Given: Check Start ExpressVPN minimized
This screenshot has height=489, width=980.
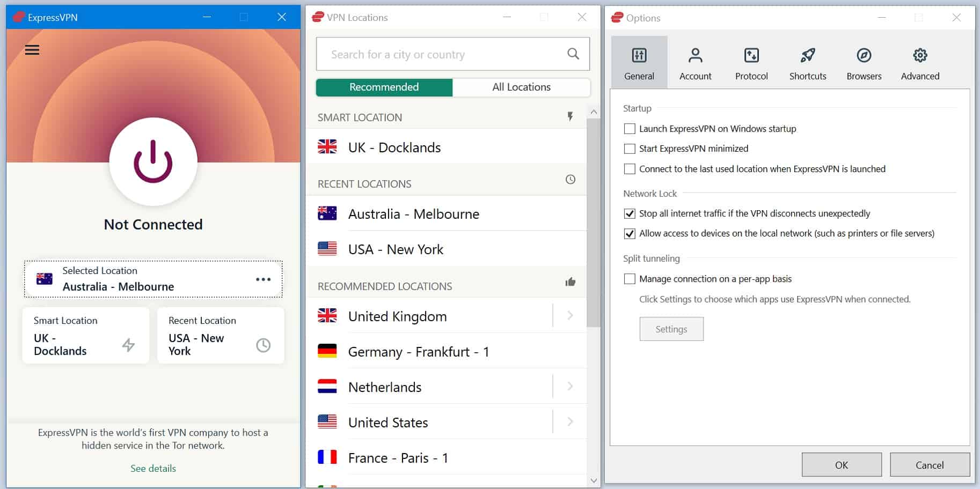Looking at the screenshot, I should 630,149.
